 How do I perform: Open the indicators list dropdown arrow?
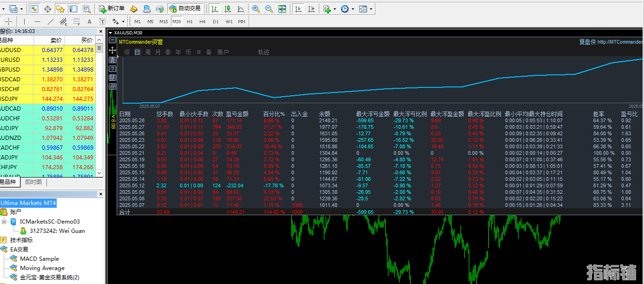[x=335, y=8]
